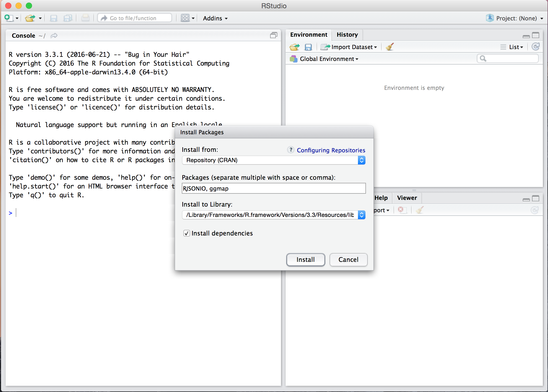Maximize the Environment pane
The width and height of the screenshot is (548, 392).
click(536, 35)
